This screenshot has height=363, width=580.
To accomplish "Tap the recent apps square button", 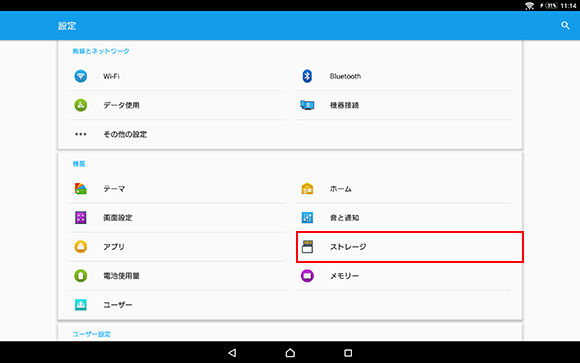I will coord(348,353).
